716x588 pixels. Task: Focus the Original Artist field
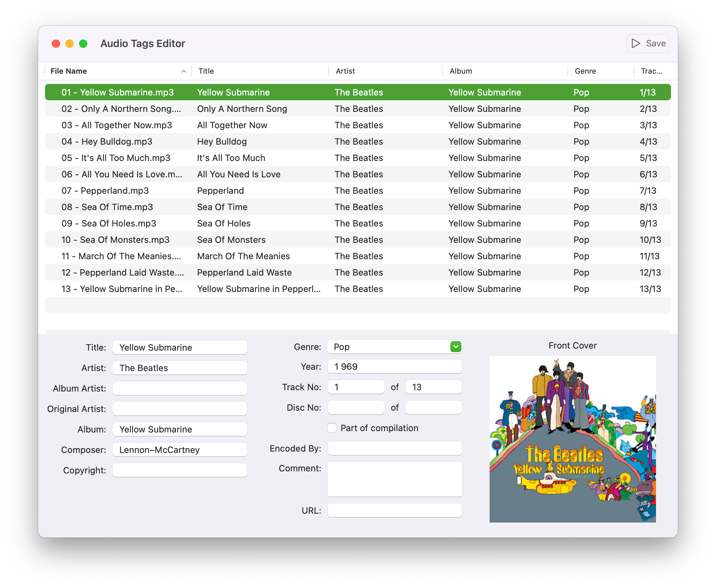coord(180,409)
